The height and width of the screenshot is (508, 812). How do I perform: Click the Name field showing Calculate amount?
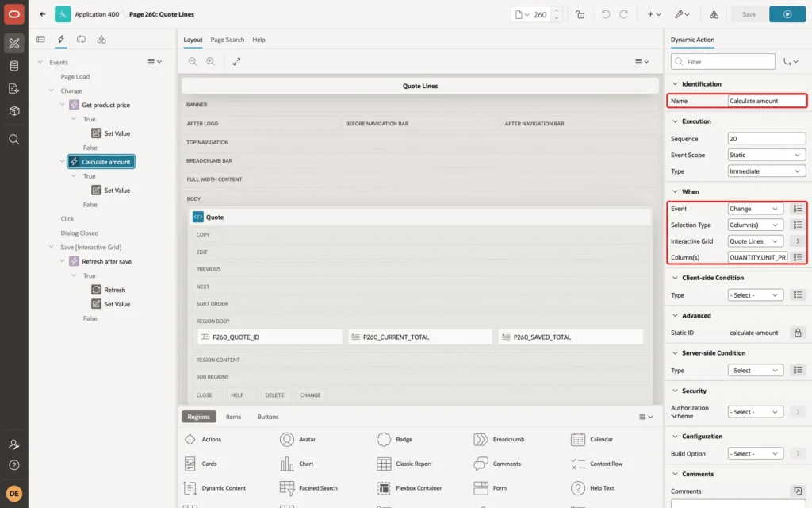coord(767,101)
